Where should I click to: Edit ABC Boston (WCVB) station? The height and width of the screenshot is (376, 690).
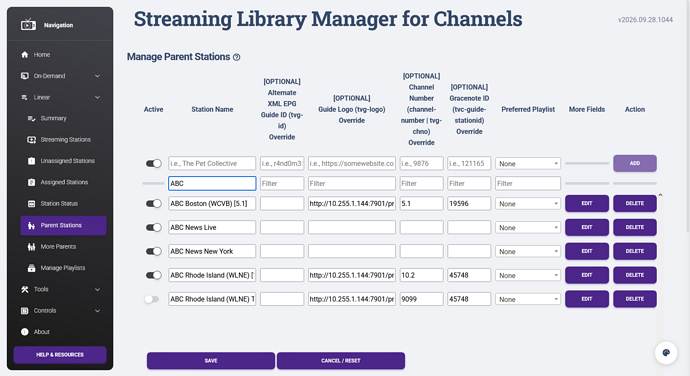click(x=587, y=203)
